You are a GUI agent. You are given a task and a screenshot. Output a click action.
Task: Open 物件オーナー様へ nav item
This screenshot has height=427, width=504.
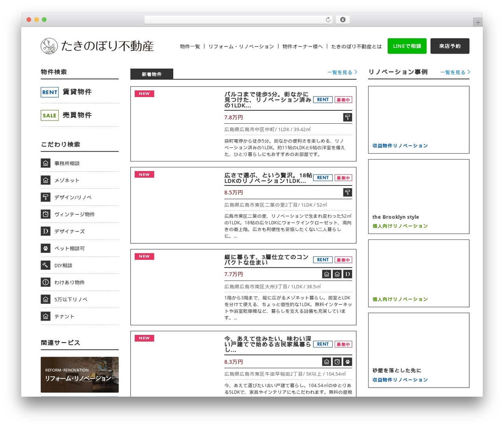tap(302, 46)
